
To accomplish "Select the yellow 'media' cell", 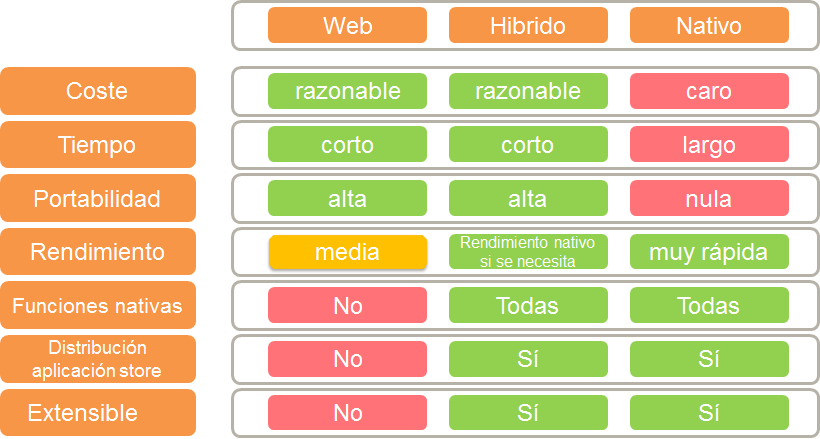I will coord(347,252).
